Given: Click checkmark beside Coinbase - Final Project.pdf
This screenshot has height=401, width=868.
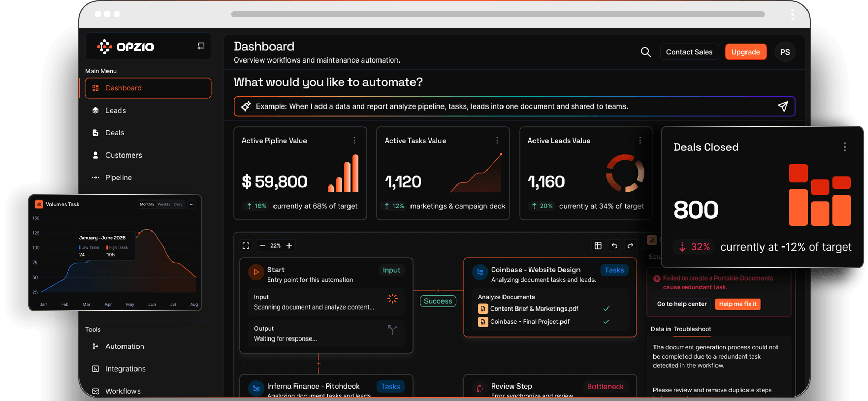Looking at the screenshot, I should click(606, 321).
